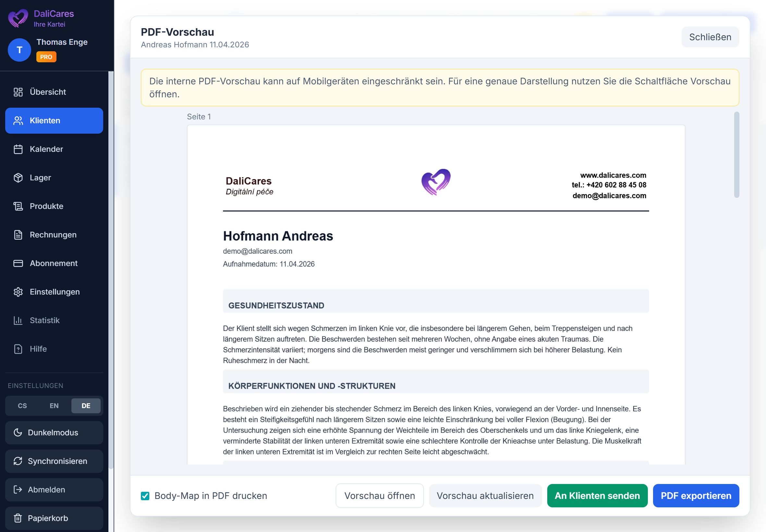
Task: Click the Einstellungen gear icon
Action: pyautogui.click(x=18, y=292)
